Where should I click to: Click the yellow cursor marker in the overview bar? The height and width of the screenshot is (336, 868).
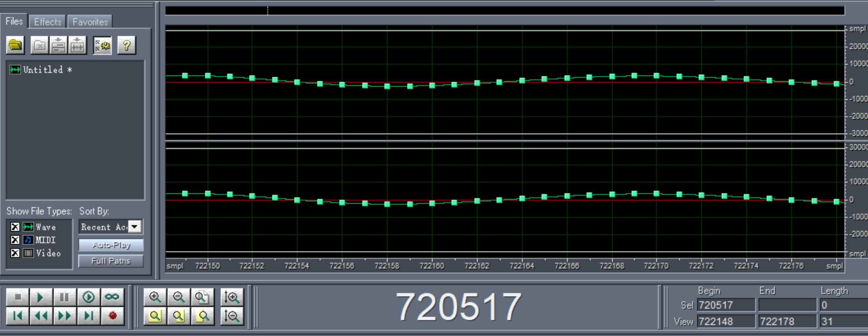[268, 11]
